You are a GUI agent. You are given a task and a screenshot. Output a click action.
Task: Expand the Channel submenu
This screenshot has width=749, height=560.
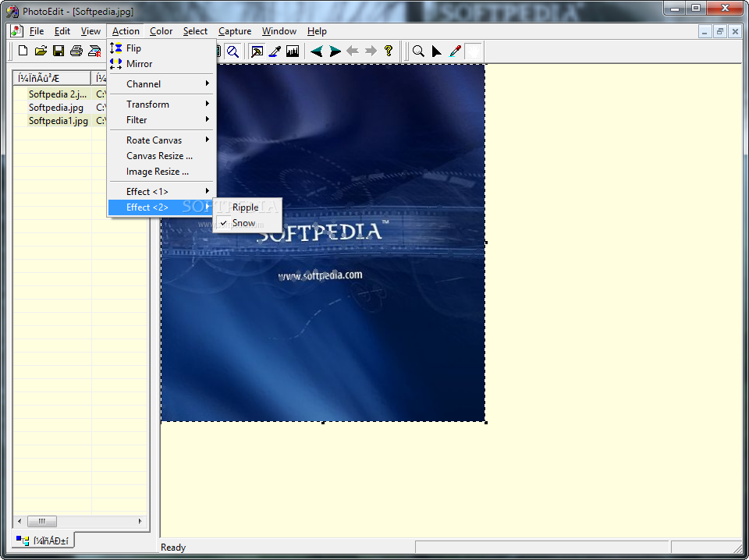point(162,84)
